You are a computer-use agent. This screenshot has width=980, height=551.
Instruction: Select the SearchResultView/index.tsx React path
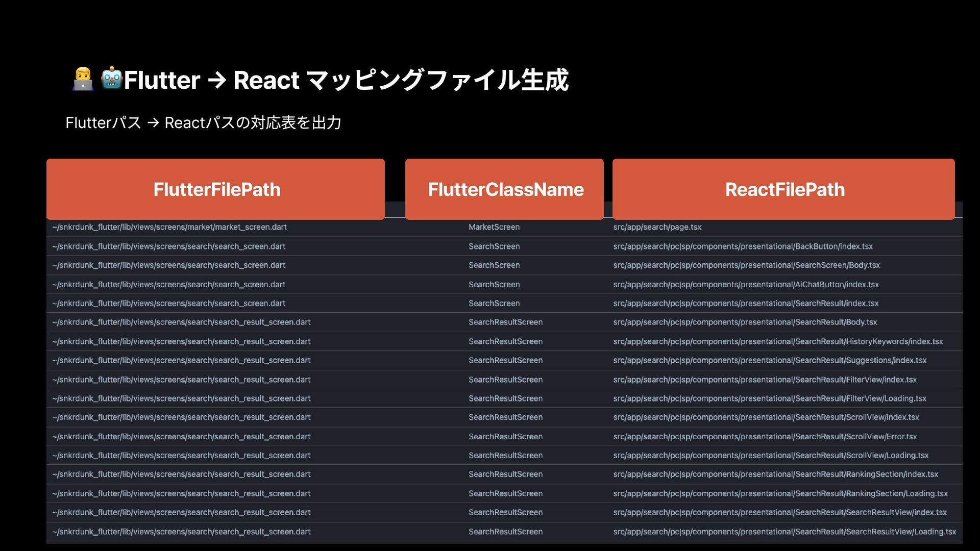tap(780, 513)
